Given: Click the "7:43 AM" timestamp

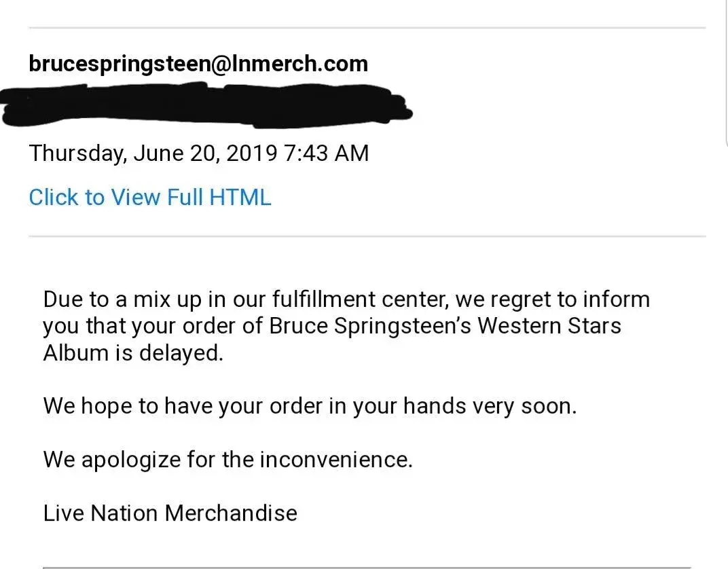Looking at the screenshot, I should pos(327,153).
